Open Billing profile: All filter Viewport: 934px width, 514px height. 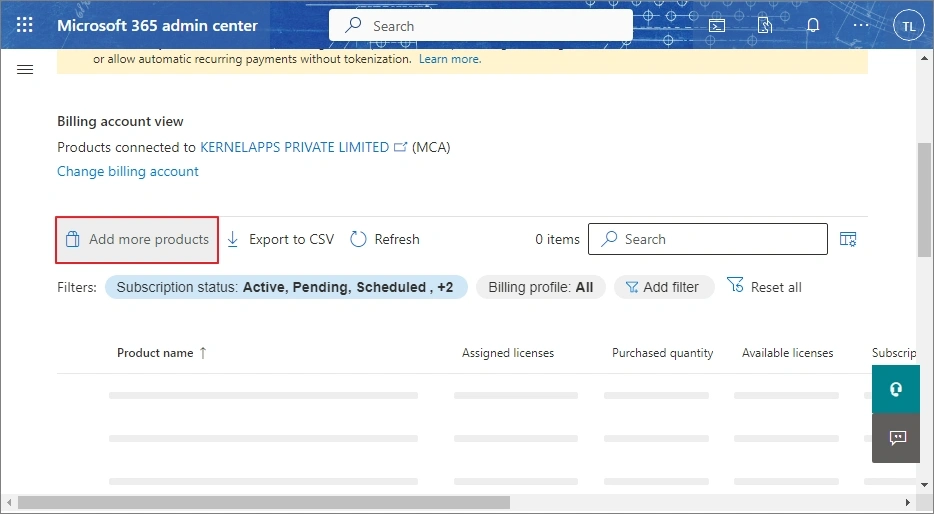541,287
